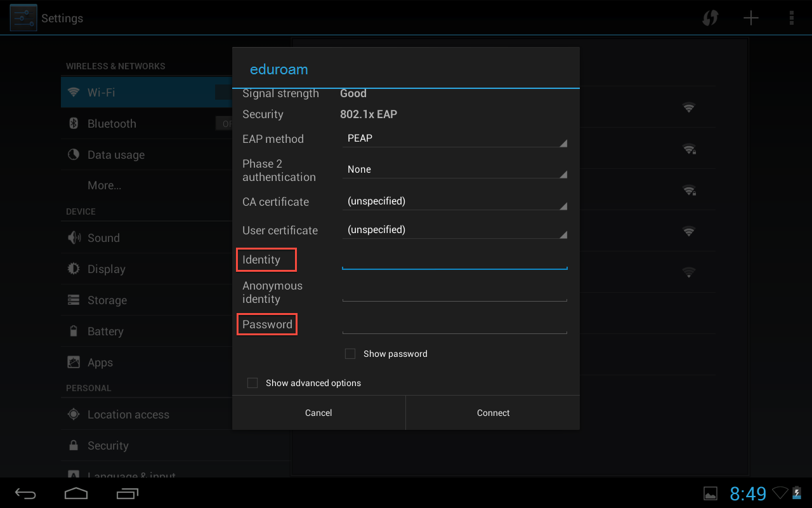The image size is (812, 508).
Task: Tap the Apps icon in the sidebar
Action: click(74, 362)
